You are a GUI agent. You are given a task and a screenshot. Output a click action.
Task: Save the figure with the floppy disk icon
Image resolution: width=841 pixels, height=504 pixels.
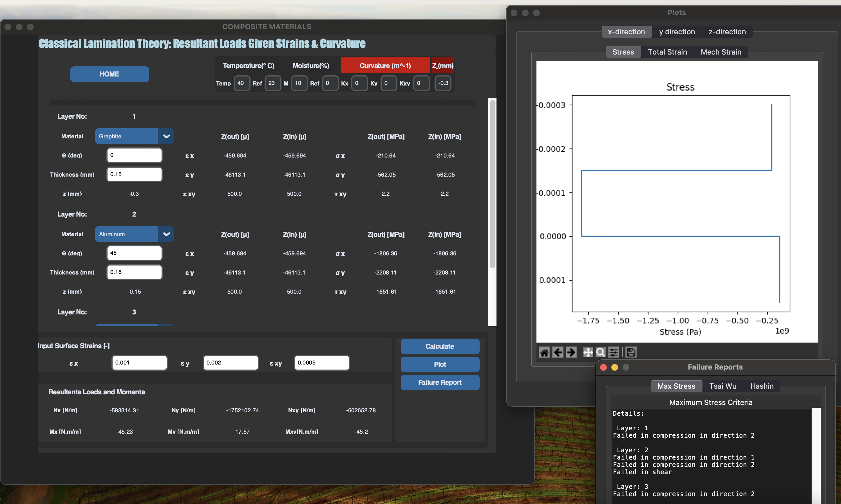point(631,352)
